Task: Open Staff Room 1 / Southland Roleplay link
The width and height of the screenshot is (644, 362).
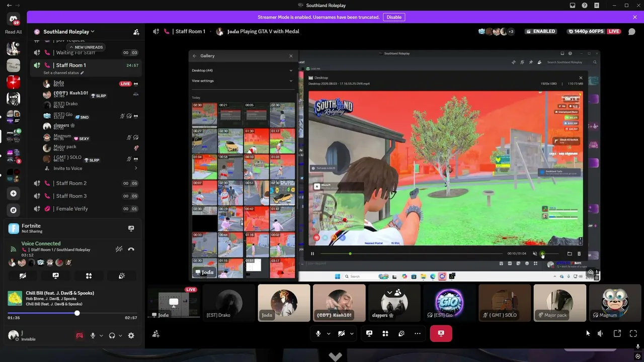Action: (x=59, y=250)
